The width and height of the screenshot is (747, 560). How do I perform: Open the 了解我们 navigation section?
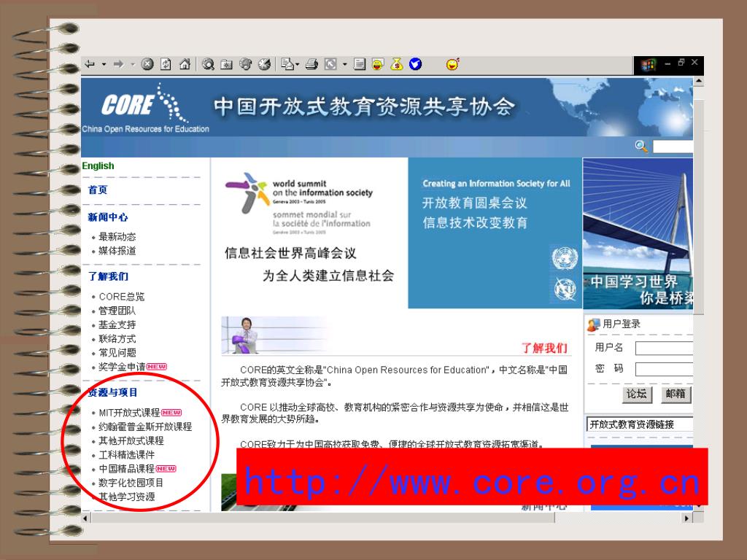pyautogui.click(x=108, y=276)
